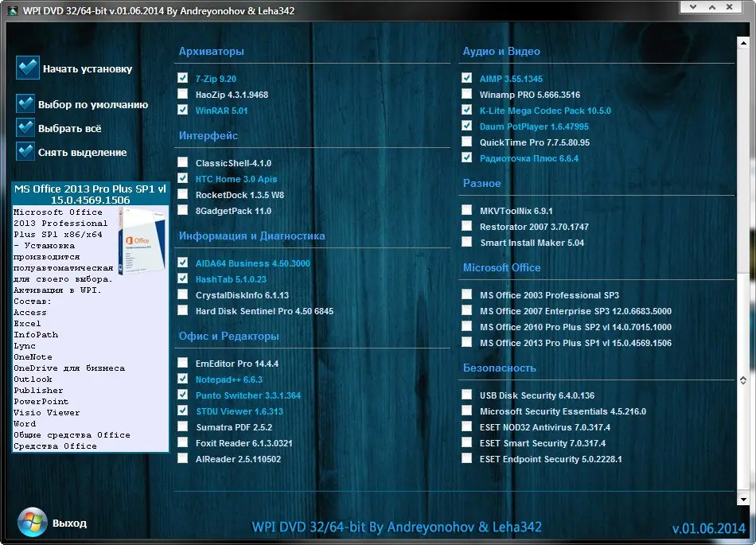Screen dimensions: 756x545
Task: Click the Аудио и Видео category heading
Action: point(501,51)
